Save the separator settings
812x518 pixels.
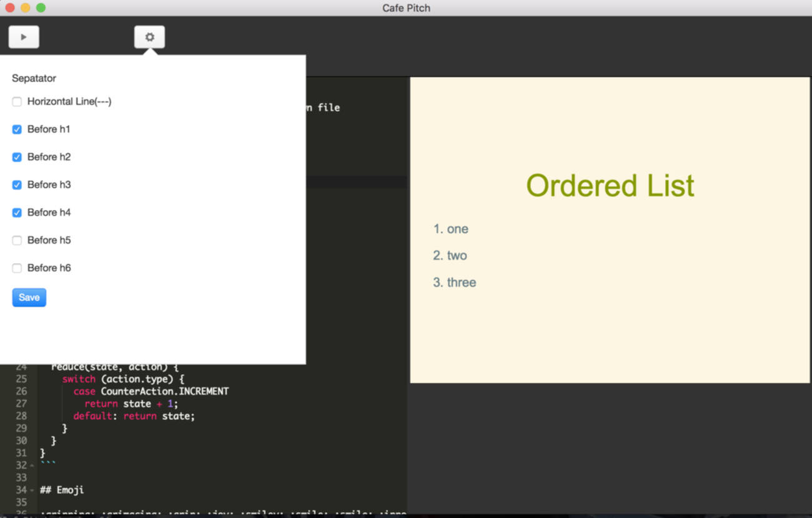click(x=29, y=297)
